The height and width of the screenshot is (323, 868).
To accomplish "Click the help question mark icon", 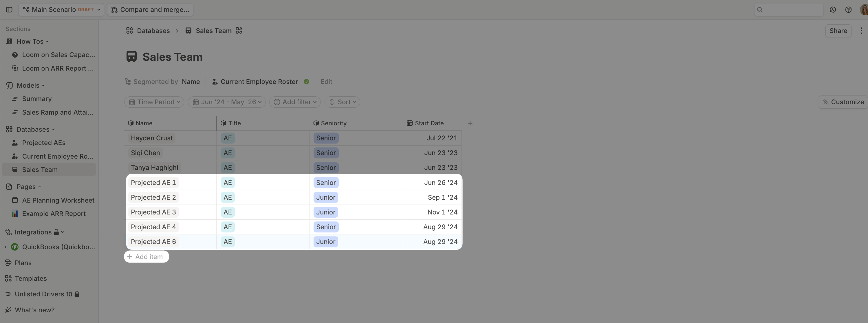I will tap(848, 10).
